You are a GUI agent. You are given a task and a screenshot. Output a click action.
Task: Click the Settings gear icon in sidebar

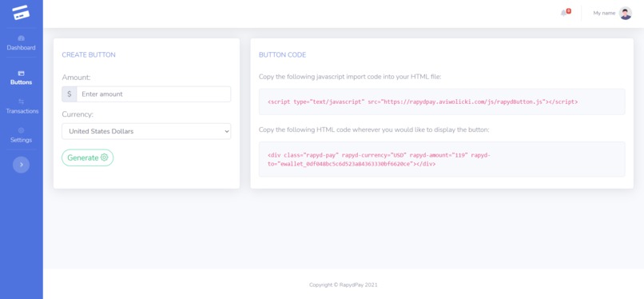click(22, 130)
